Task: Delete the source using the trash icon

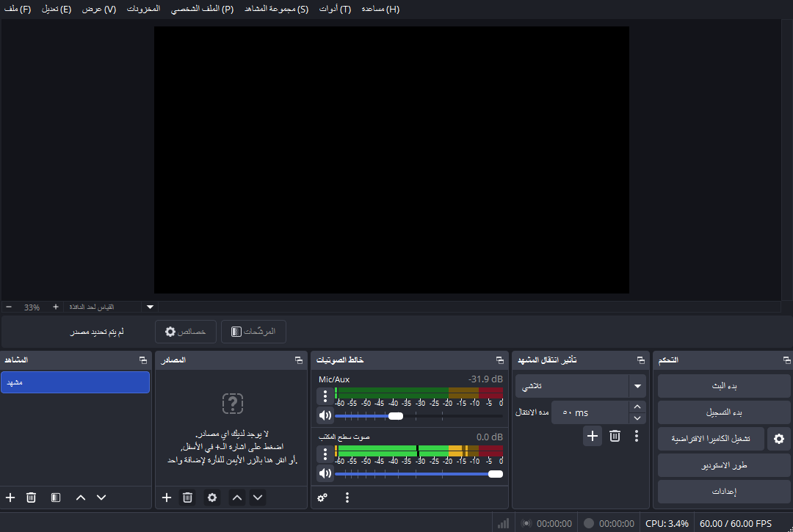Action: (187, 498)
